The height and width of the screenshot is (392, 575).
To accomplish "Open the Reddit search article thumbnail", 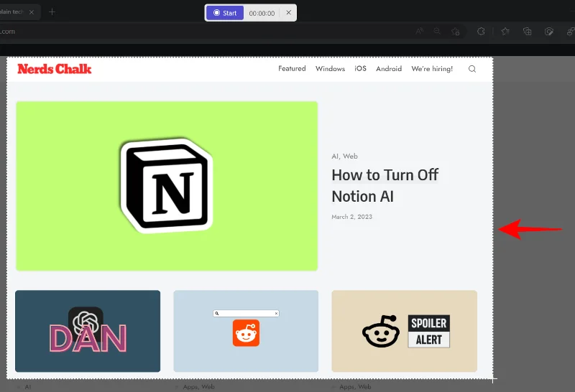I will click(246, 331).
